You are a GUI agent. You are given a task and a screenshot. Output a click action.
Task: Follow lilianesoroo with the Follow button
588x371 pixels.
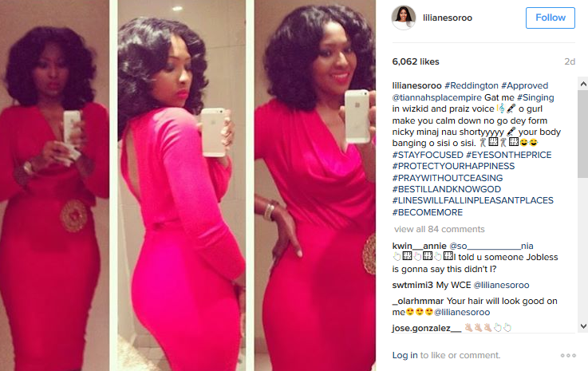(551, 18)
